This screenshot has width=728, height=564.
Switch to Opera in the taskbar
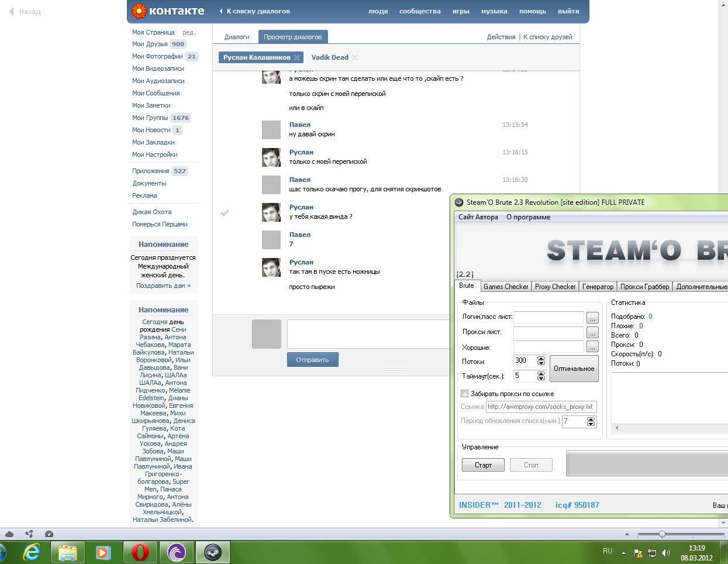tap(140, 552)
